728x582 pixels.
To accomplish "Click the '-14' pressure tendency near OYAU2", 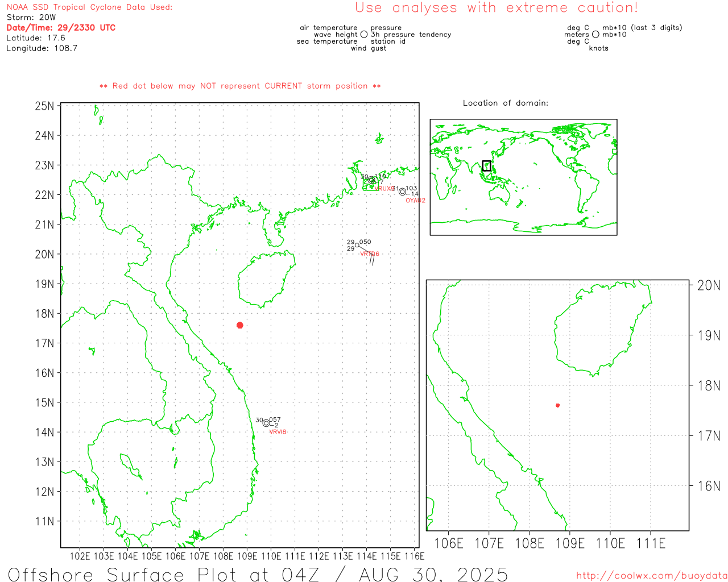I will tap(412, 194).
